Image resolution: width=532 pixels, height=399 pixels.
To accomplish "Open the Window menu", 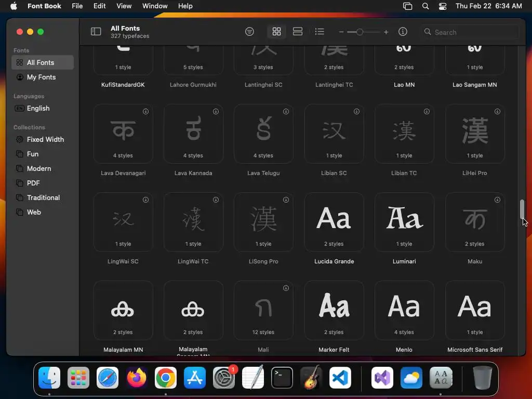I will [x=155, y=6].
